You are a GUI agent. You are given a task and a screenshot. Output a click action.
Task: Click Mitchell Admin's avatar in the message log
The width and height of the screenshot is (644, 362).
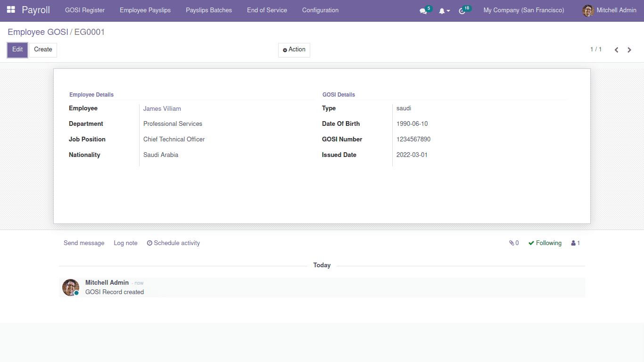point(70,287)
